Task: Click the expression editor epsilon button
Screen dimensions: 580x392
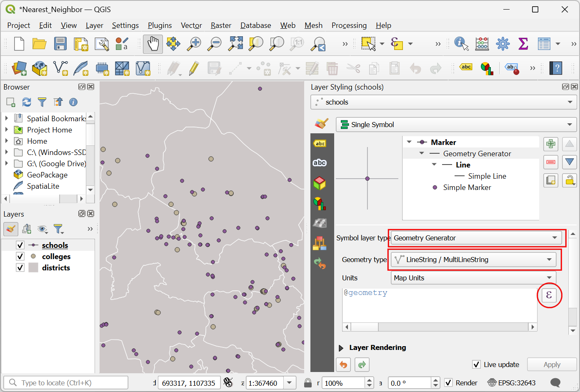Action: (549, 295)
